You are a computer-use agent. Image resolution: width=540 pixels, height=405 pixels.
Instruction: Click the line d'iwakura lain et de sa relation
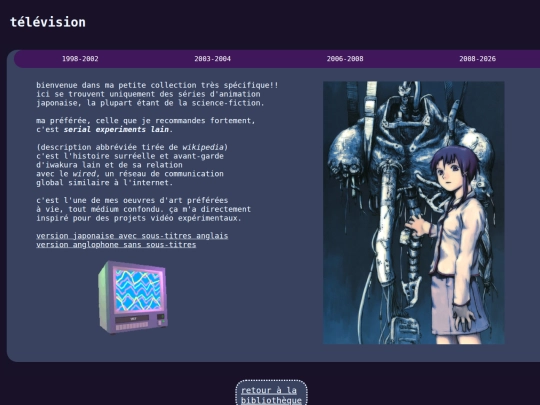109,165
